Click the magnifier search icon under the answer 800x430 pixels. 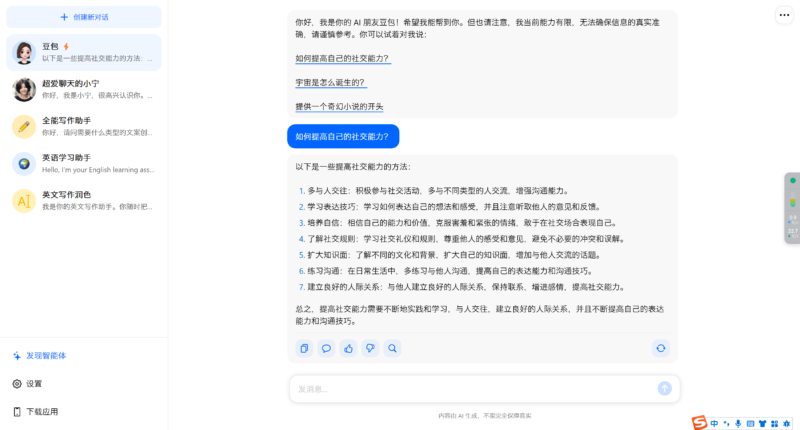point(392,348)
